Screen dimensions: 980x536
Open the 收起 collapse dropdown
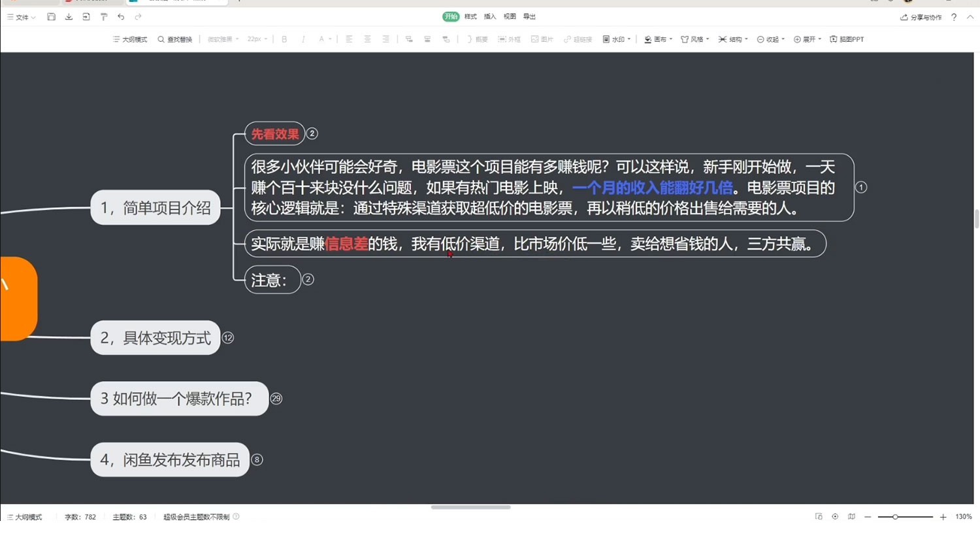(771, 39)
